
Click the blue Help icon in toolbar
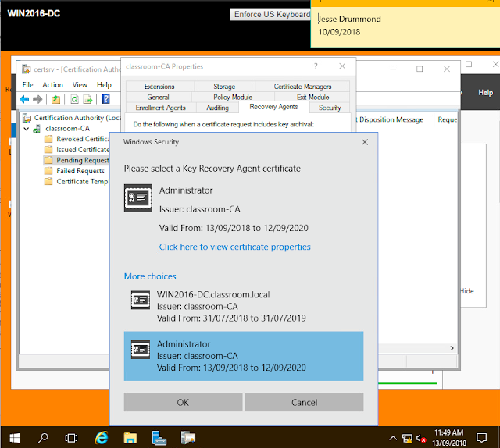(106, 99)
